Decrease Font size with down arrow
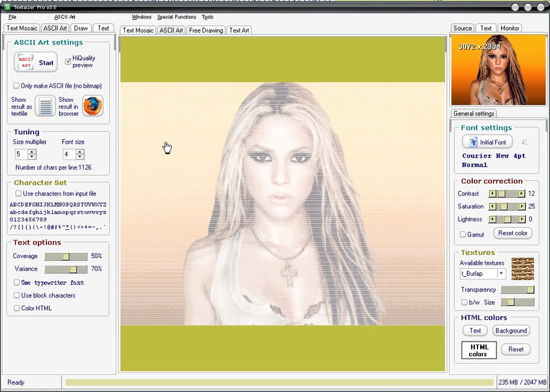 pyautogui.click(x=80, y=157)
